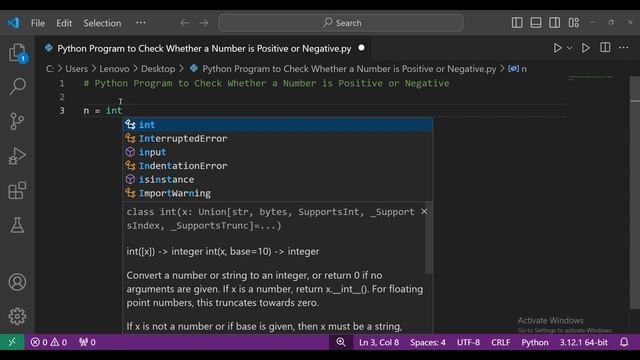The height and width of the screenshot is (360, 640).
Task: Click line 1 comment text in editor
Action: (x=267, y=83)
